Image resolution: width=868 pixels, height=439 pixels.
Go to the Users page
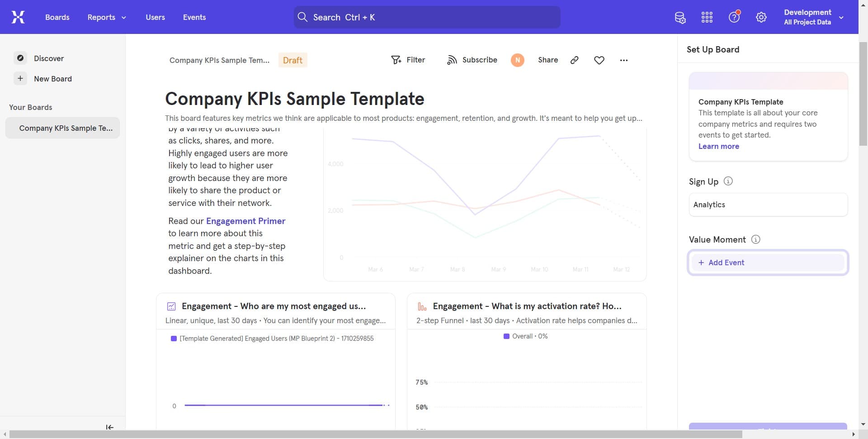coord(155,17)
